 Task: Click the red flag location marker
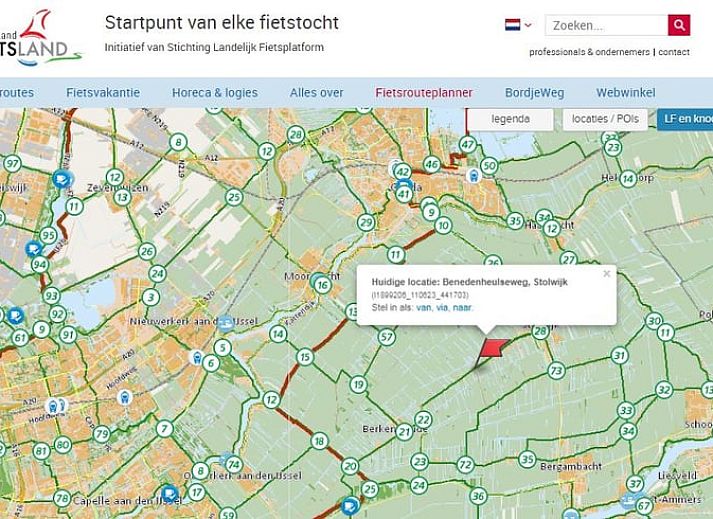[492, 348]
